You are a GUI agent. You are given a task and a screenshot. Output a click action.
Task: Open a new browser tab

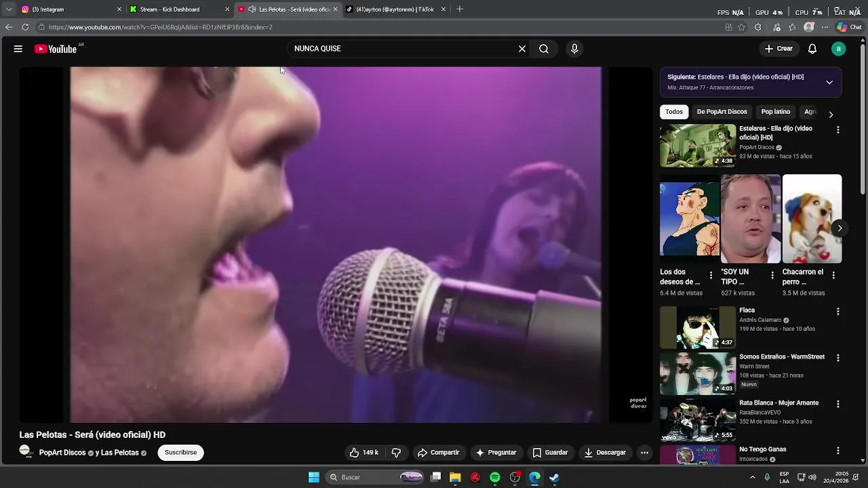coord(460,9)
